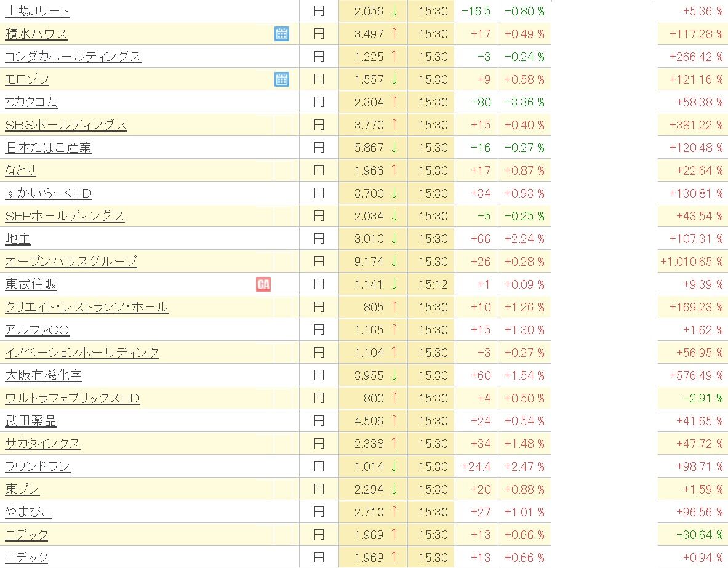
Task: Click the +0.94 % gain value
Action: pos(703,558)
